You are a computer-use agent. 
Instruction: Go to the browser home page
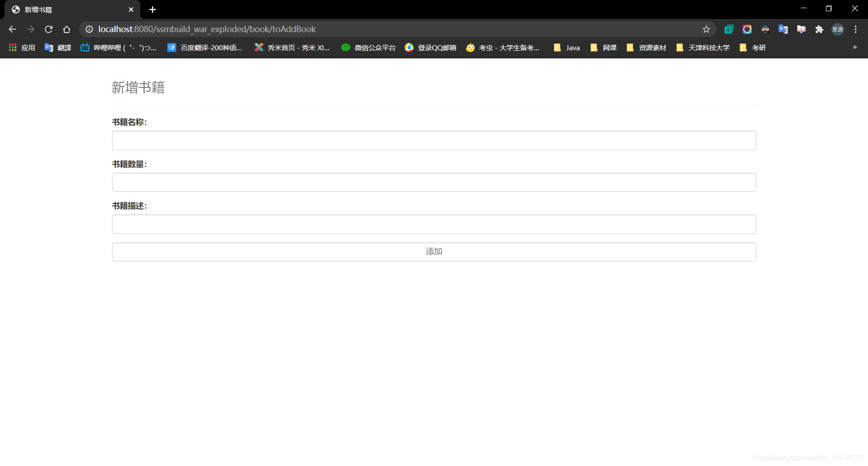[67, 29]
